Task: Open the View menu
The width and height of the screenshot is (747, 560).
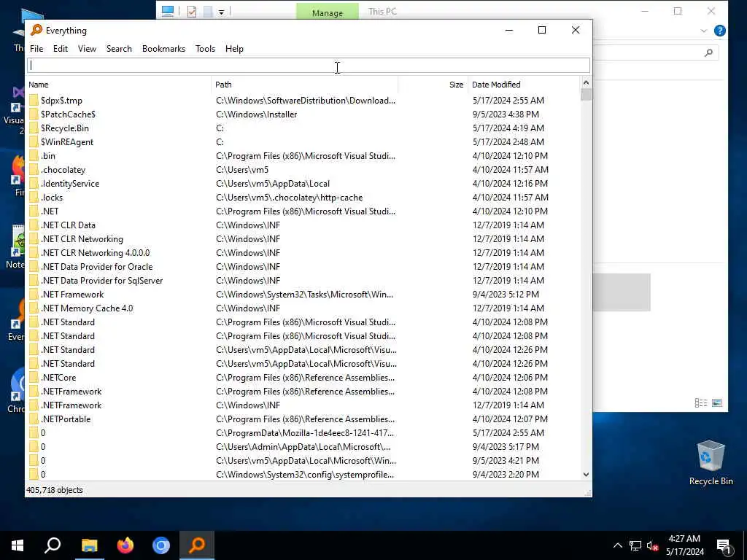Action: click(88, 49)
